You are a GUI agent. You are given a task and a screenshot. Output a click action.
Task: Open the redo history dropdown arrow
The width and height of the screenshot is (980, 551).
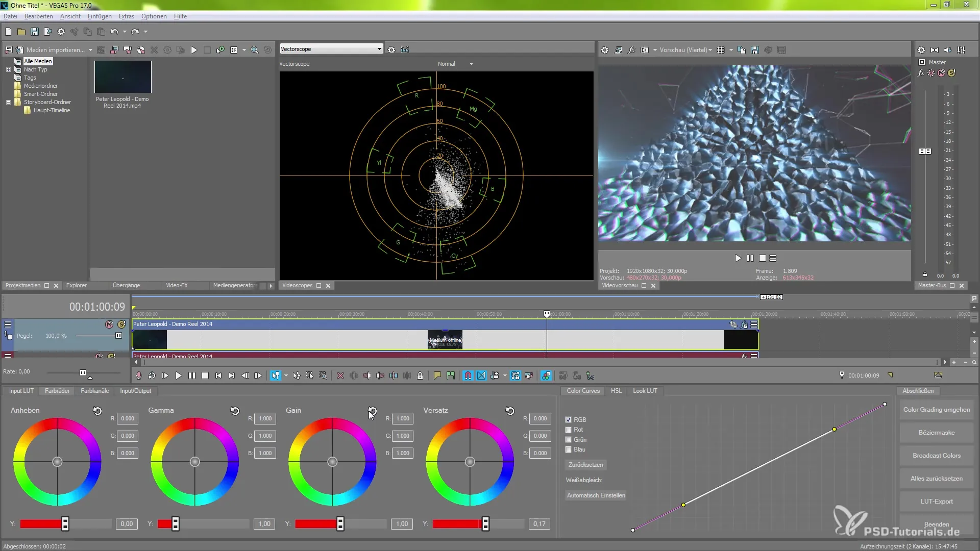pyautogui.click(x=145, y=32)
